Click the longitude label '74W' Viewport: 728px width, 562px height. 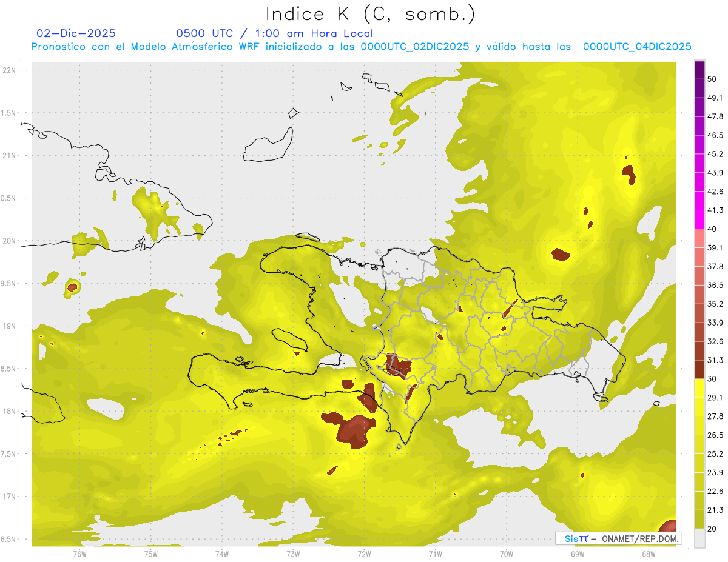point(222,554)
